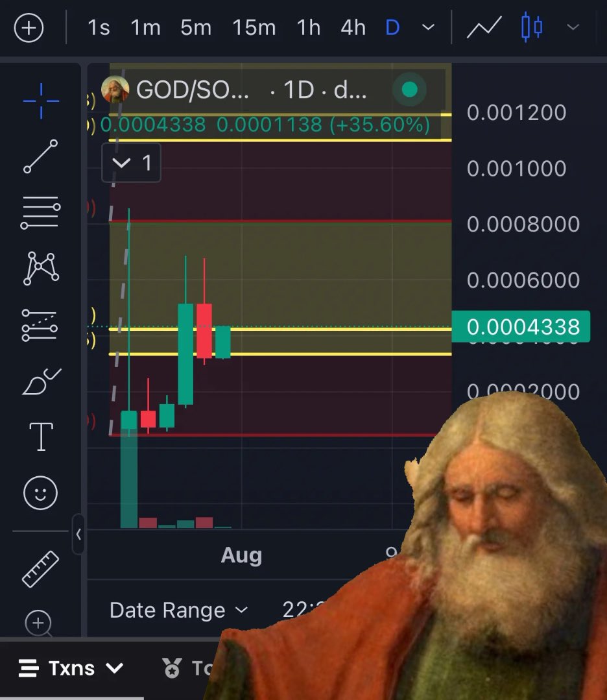This screenshot has height=700, width=607.
Task: Open the emoji sticker tool
Action: 40,493
